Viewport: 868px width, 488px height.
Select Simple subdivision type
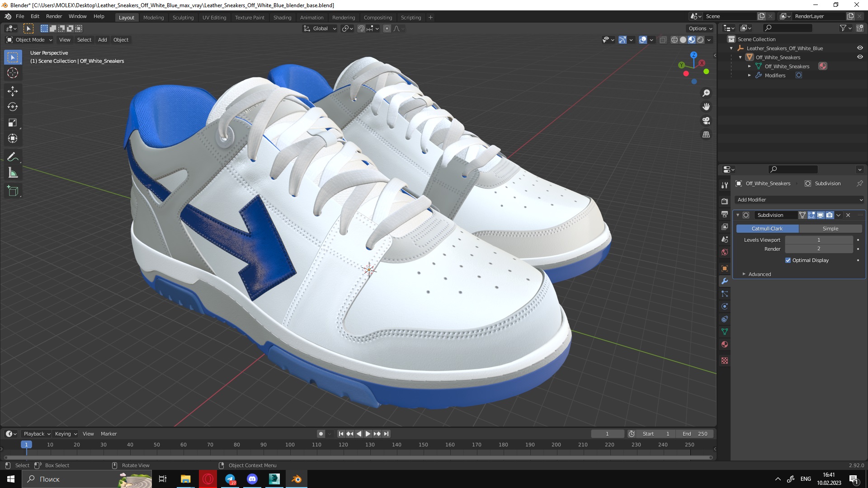tap(830, 229)
